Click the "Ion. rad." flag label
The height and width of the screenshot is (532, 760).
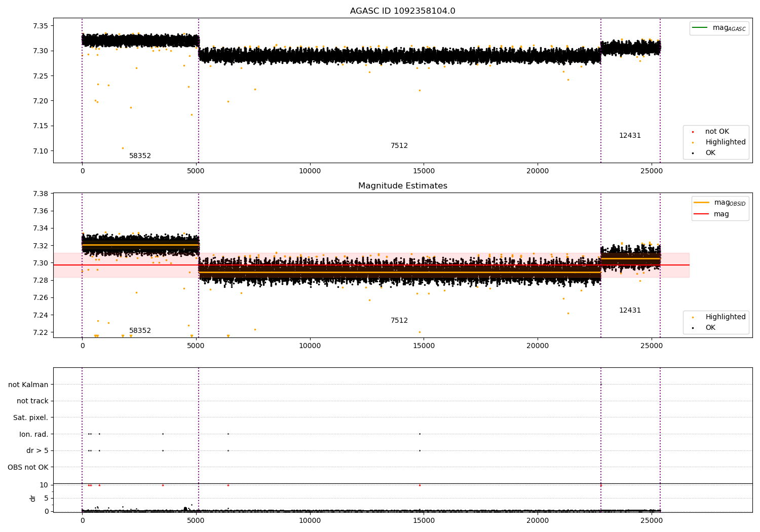[x=34, y=435]
